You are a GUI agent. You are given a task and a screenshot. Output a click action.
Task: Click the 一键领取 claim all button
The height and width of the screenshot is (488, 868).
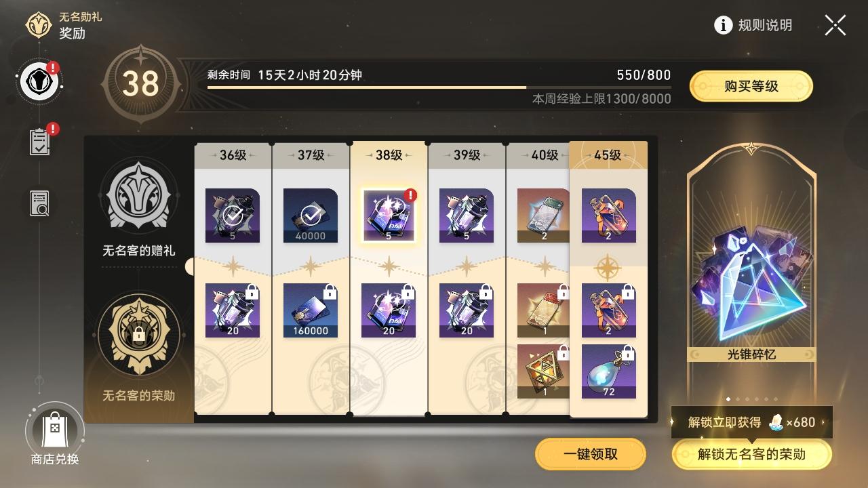[x=591, y=454]
